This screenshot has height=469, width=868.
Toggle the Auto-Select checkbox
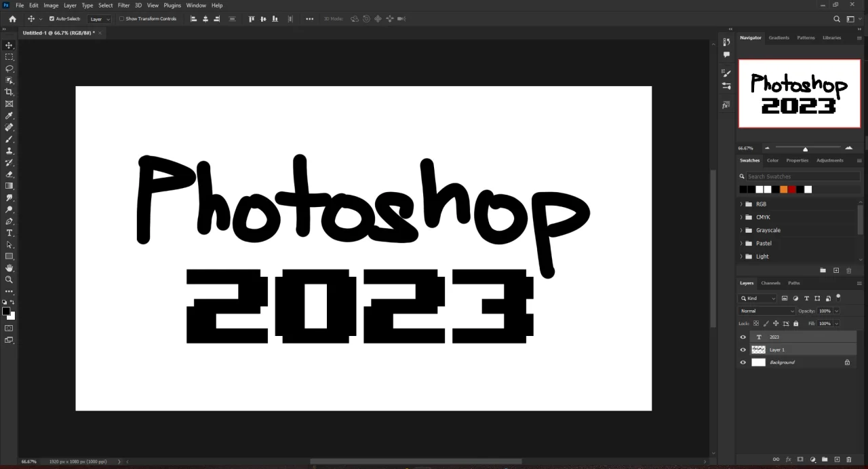click(52, 19)
